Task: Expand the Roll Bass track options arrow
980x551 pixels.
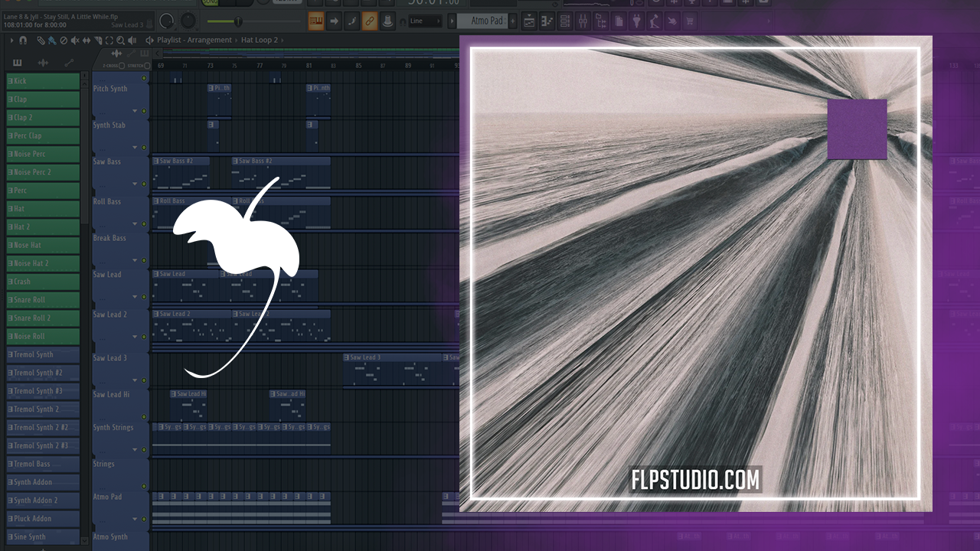Action: tap(136, 224)
